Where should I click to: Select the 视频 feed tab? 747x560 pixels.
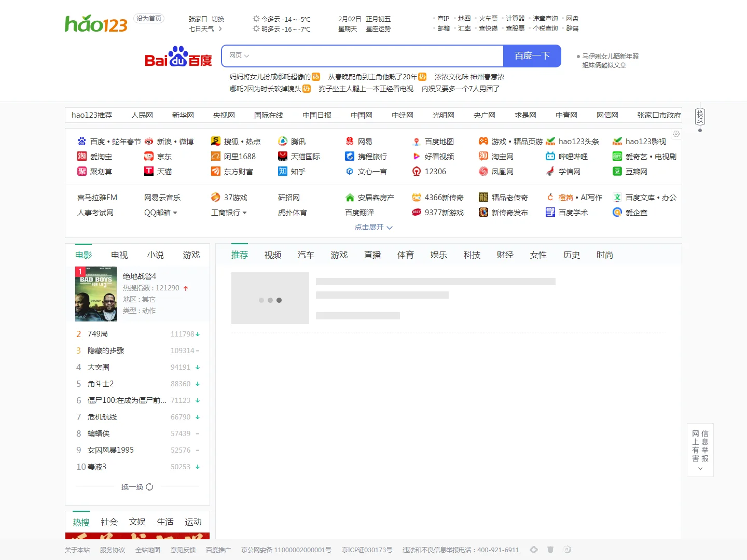tap(273, 255)
